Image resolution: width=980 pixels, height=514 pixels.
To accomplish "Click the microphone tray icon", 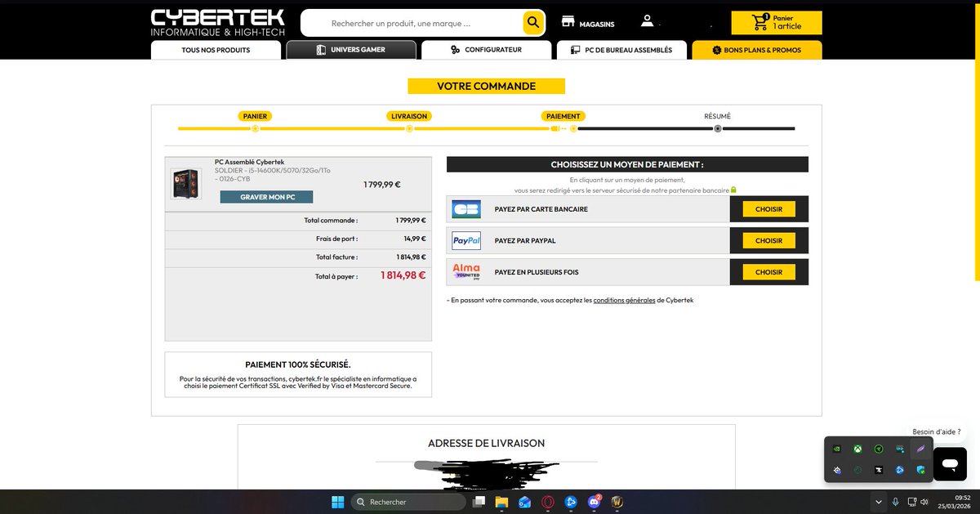I will pos(897,501).
